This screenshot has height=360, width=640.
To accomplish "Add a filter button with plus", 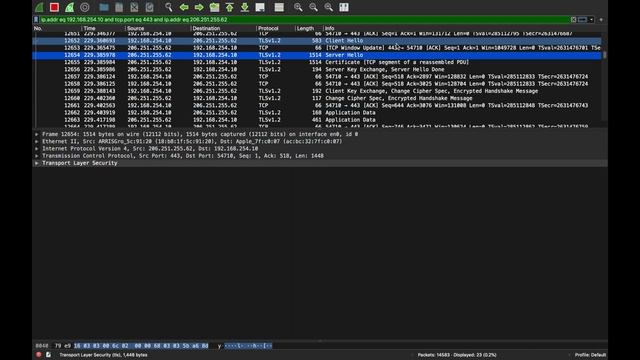I will 601,20.
